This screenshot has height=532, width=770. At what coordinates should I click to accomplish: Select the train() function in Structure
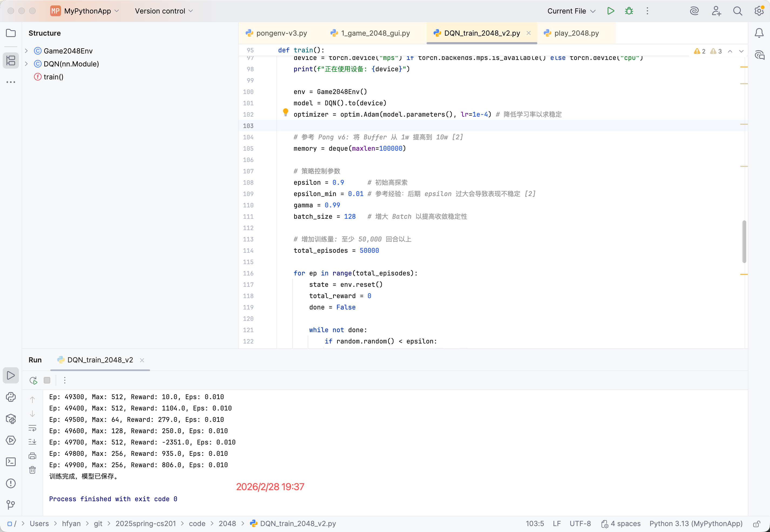tap(53, 77)
